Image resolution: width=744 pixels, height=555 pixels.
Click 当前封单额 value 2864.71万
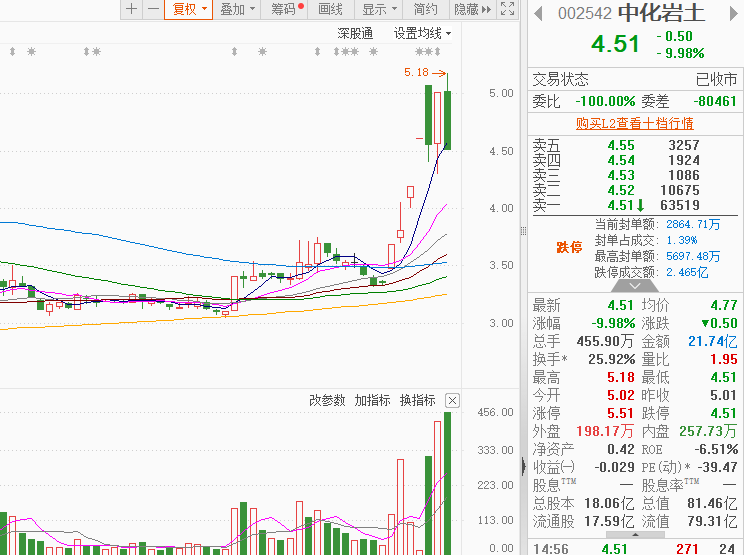[x=693, y=224]
